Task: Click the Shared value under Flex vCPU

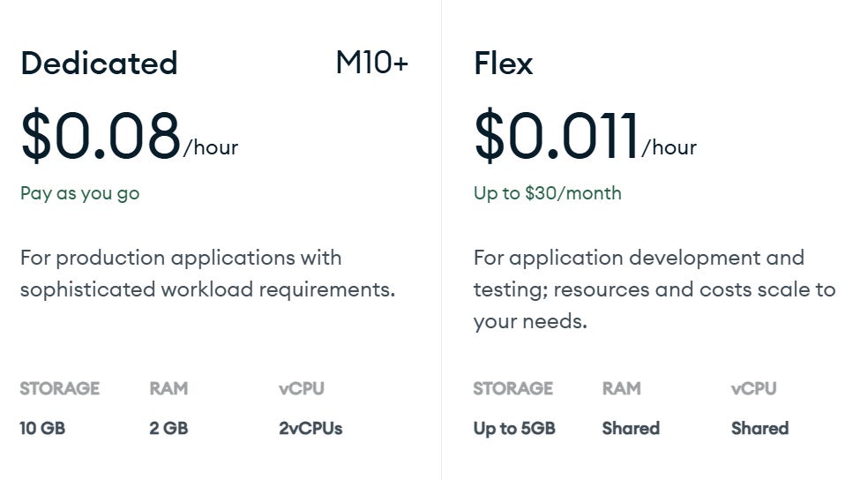Action: click(759, 429)
